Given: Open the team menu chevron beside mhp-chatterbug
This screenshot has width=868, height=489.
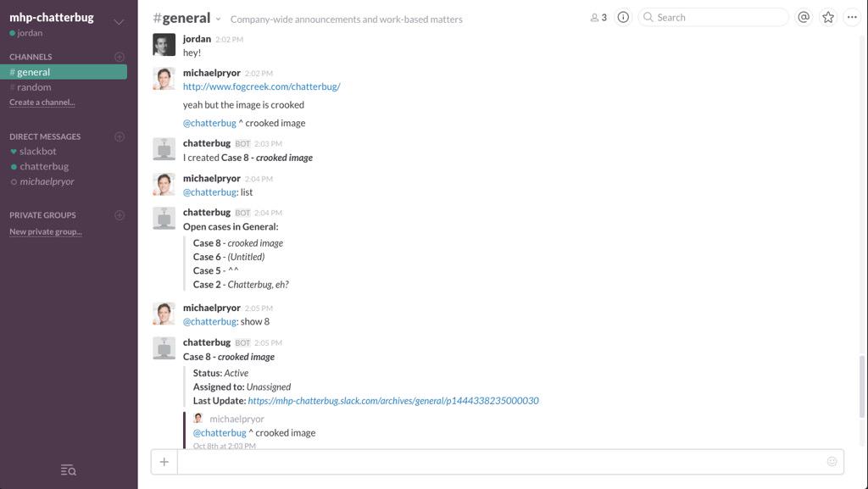Looking at the screenshot, I should [x=119, y=22].
